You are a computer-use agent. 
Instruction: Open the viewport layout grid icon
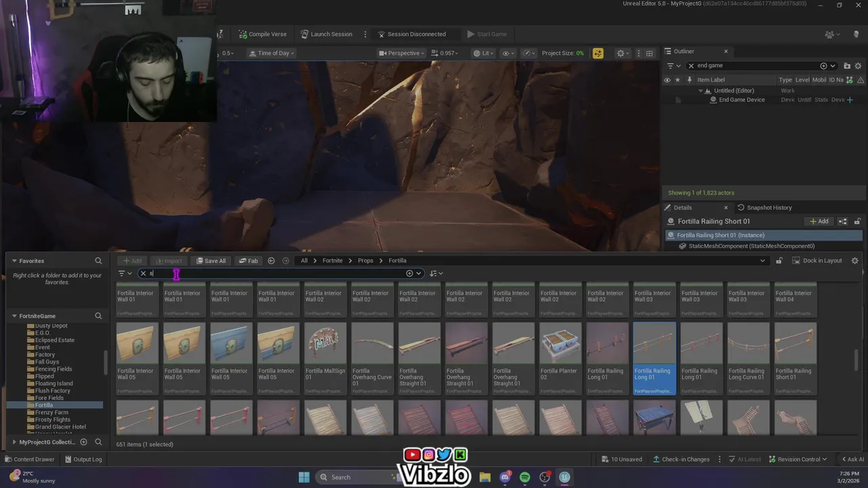click(649, 53)
